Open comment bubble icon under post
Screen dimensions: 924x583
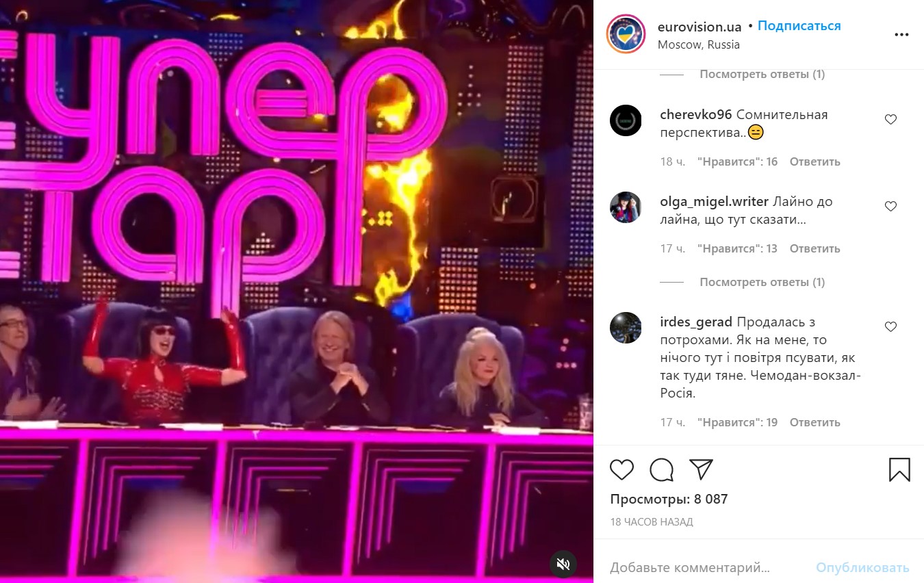click(661, 469)
